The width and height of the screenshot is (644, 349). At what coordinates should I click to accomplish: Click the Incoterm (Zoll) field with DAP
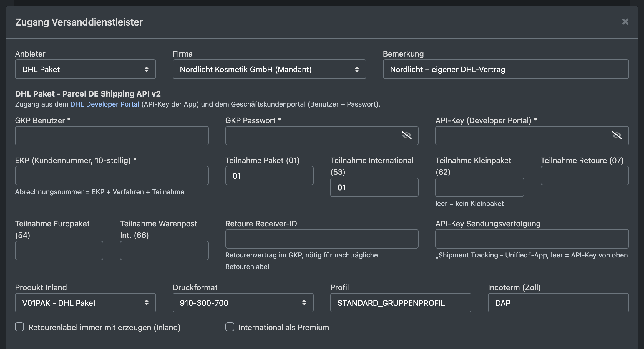(558, 303)
